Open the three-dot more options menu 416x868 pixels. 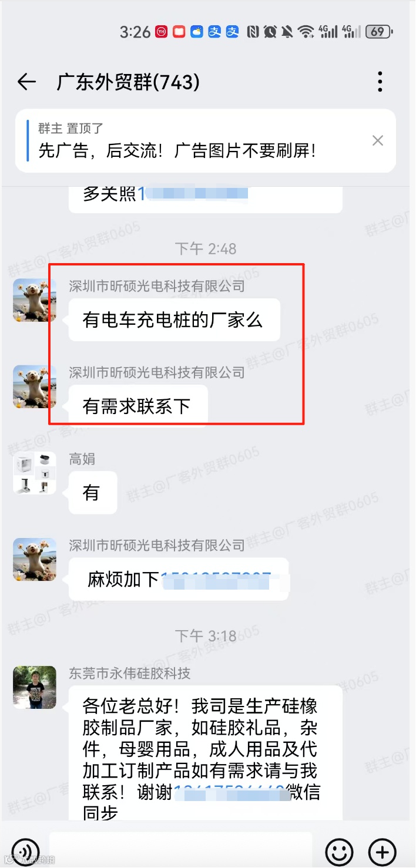click(380, 82)
